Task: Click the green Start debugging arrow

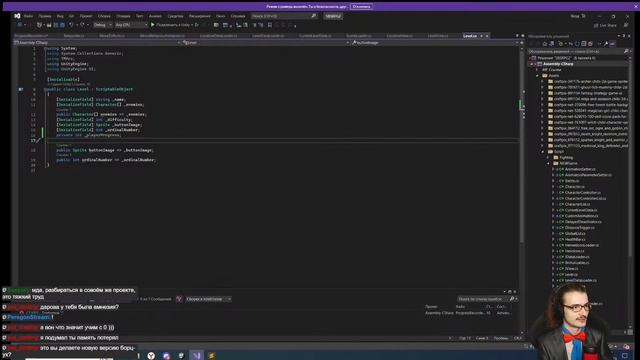Action: click(x=153, y=25)
